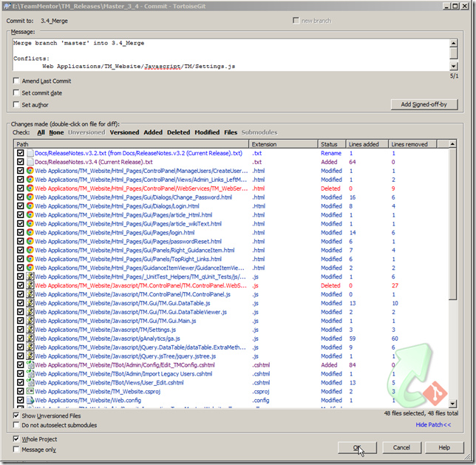Click the commit message text box

click(231, 55)
